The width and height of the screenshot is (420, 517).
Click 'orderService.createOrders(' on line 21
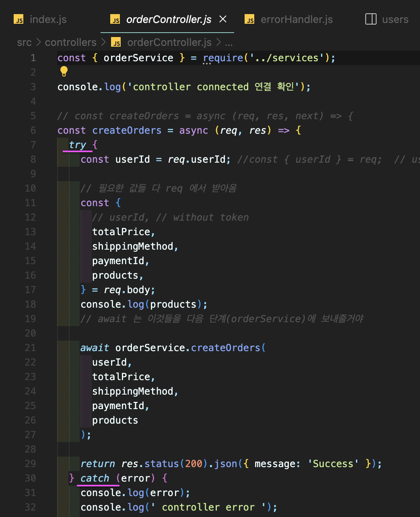click(x=190, y=348)
